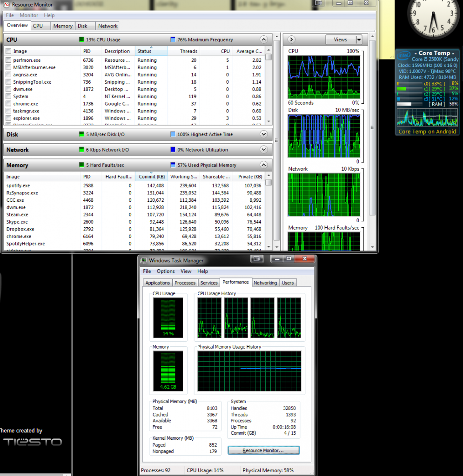Click the blue Used Physical Memory legend square
The image size is (463, 476).
[x=173, y=165]
